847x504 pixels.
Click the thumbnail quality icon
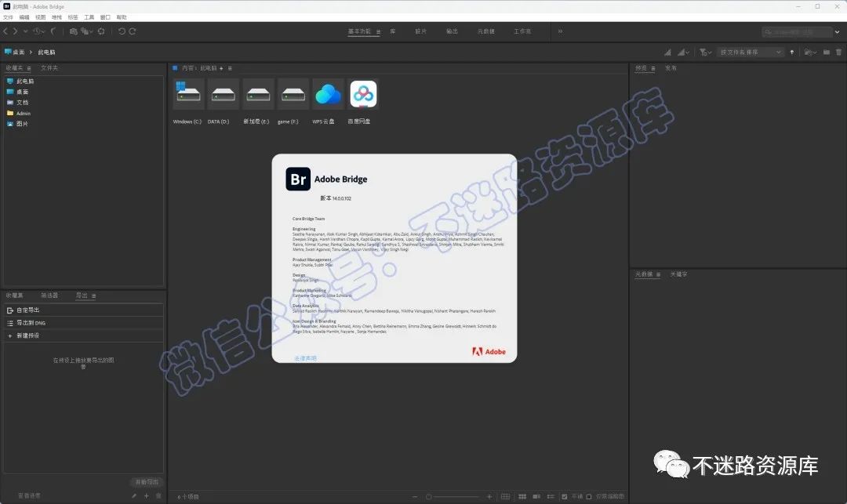tap(667, 53)
